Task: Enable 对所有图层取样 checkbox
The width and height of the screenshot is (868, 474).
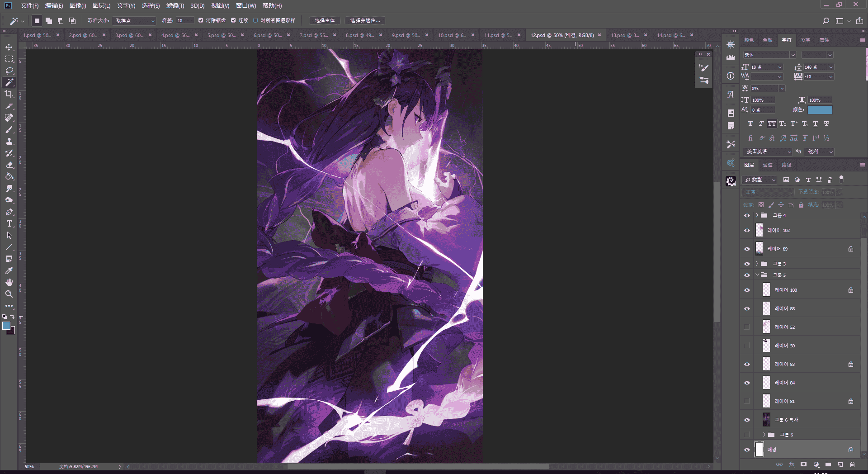Action: pyautogui.click(x=255, y=20)
